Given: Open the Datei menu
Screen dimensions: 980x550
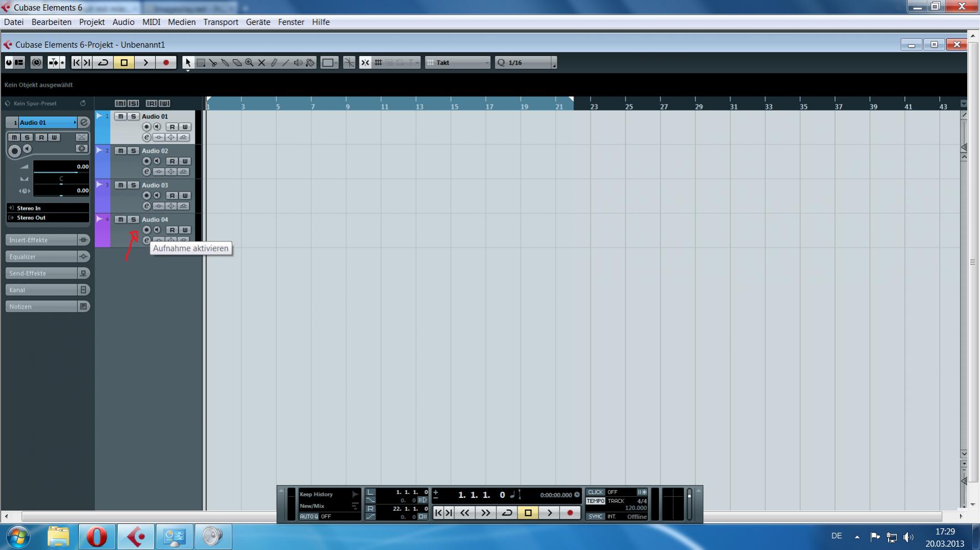Looking at the screenshot, I should (14, 22).
